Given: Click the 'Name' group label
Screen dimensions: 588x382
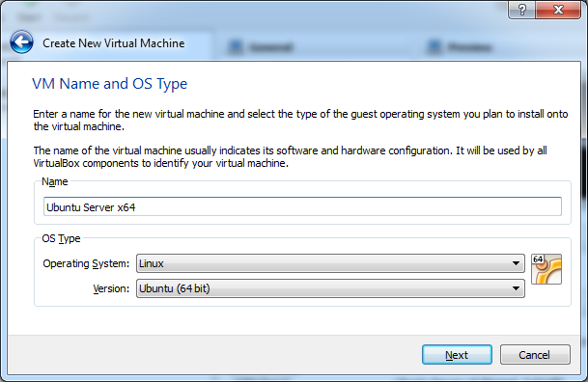Looking at the screenshot, I should pyautogui.click(x=55, y=181).
